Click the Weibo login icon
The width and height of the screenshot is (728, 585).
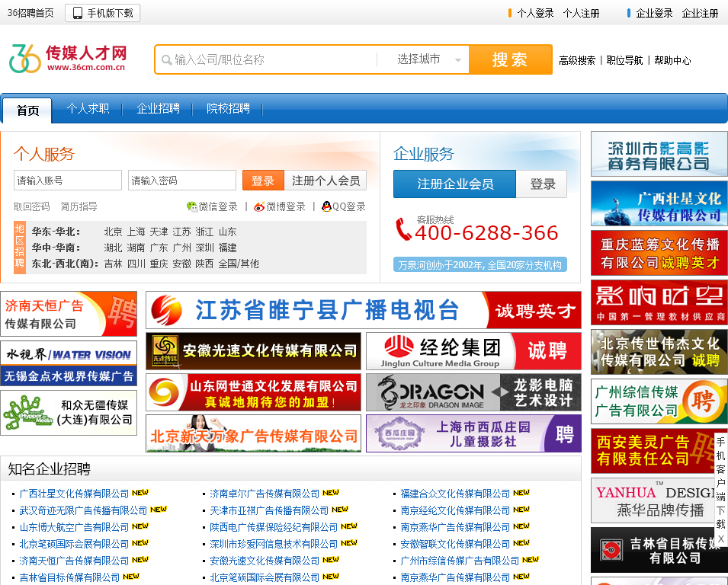(259, 206)
